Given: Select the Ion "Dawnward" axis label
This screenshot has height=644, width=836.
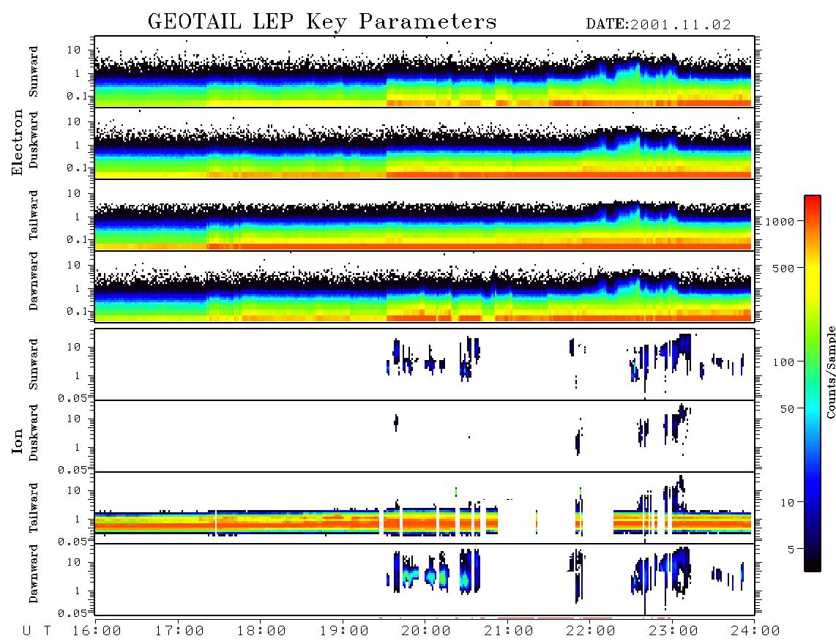Looking at the screenshot, I should pos(34,573).
